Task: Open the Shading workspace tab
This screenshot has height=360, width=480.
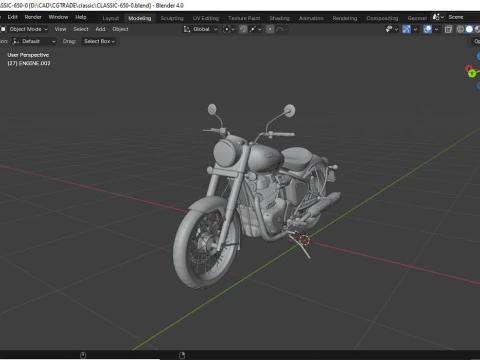Action: pos(279,18)
